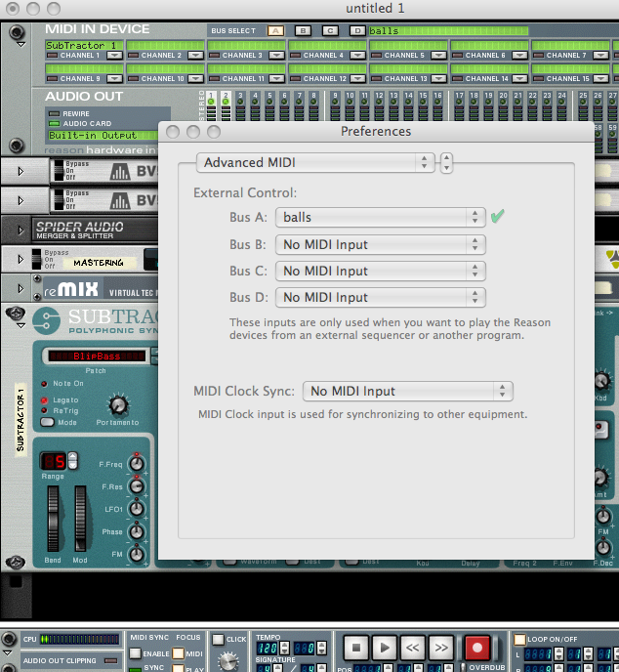Start playback with the Play button
The width and height of the screenshot is (619, 672).
coord(385,648)
